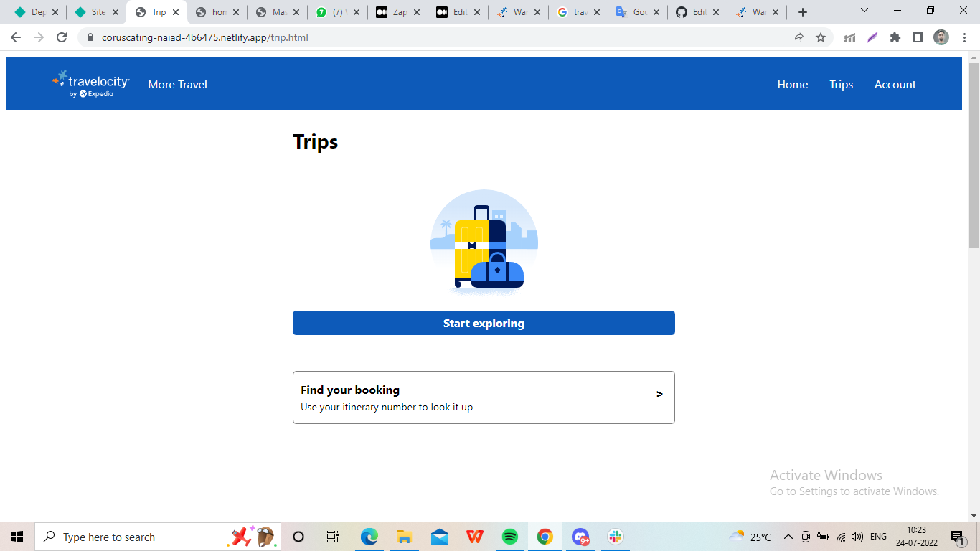Expand the hidden system tray icons chevron
The width and height of the screenshot is (980, 551).
coord(788,536)
